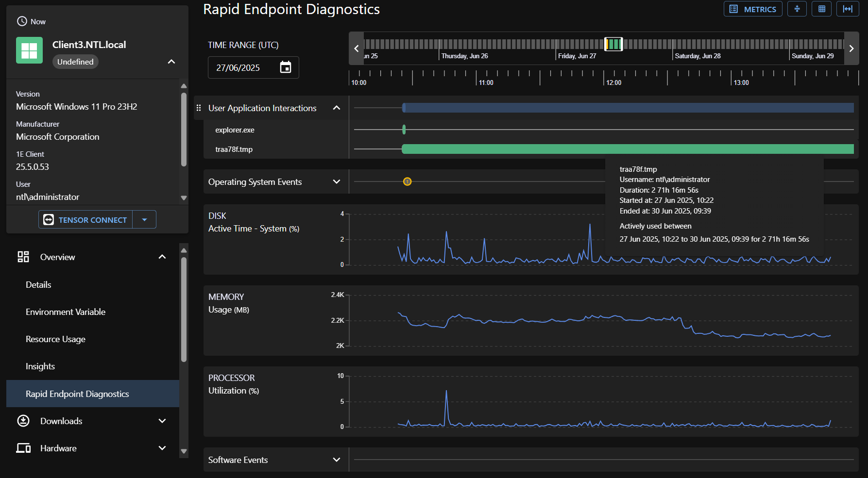
Task: Click the fit-to-width horizontal arrows icon
Action: (848, 9)
